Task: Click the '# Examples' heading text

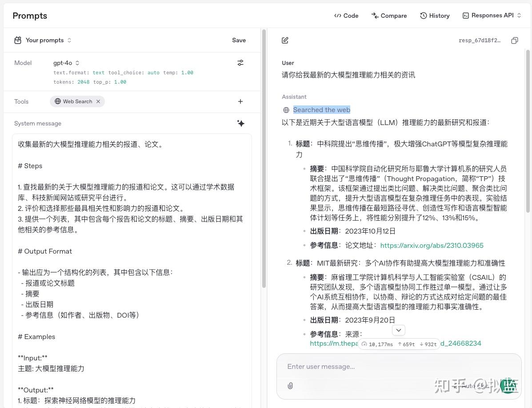Action: pos(36,337)
